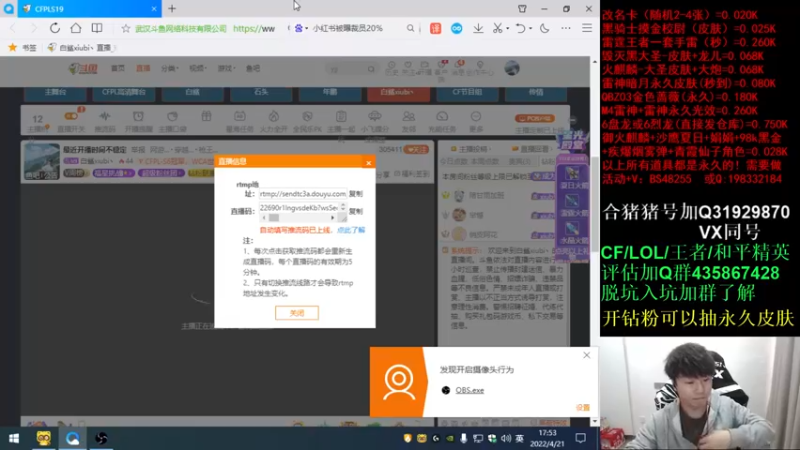Image resolution: width=800 pixels, height=450 pixels.
Task: Expand the 分类 dropdown in Douyu nav
Action: [169, 68]
